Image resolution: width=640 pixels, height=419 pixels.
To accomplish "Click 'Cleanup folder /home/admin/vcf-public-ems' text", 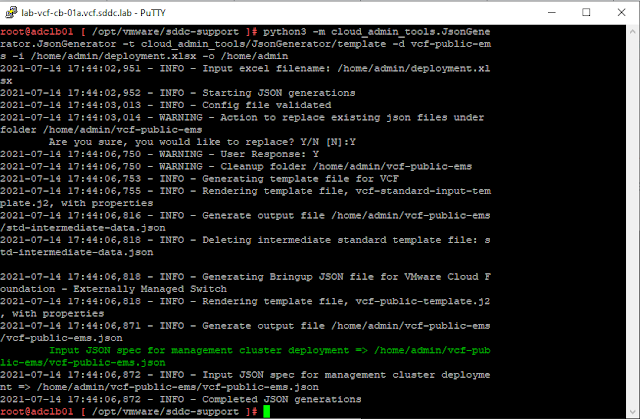I will 346,166.
